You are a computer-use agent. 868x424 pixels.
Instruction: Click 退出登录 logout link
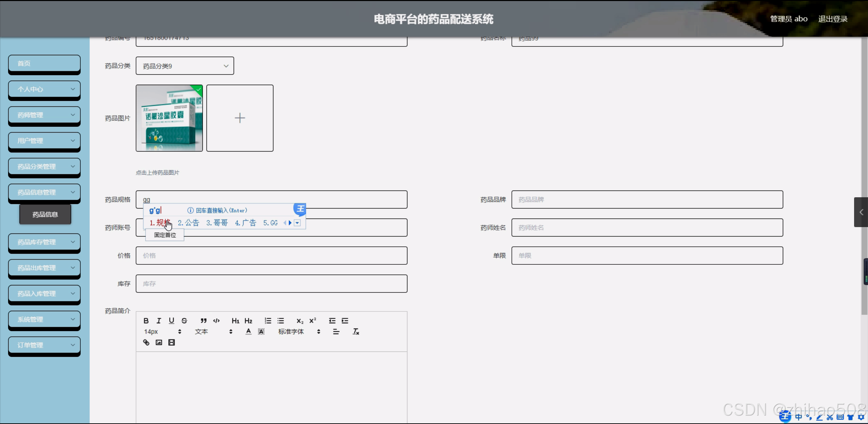832,19
